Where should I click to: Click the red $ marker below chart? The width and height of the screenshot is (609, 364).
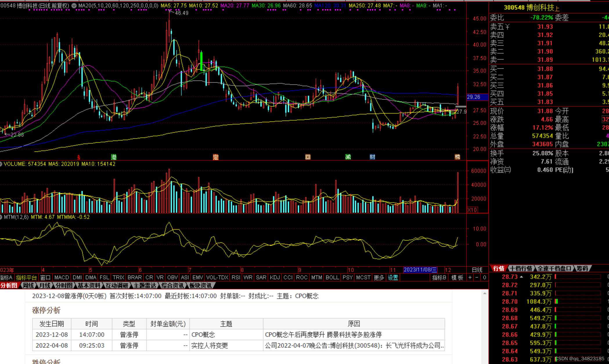[x=79, y=157]
